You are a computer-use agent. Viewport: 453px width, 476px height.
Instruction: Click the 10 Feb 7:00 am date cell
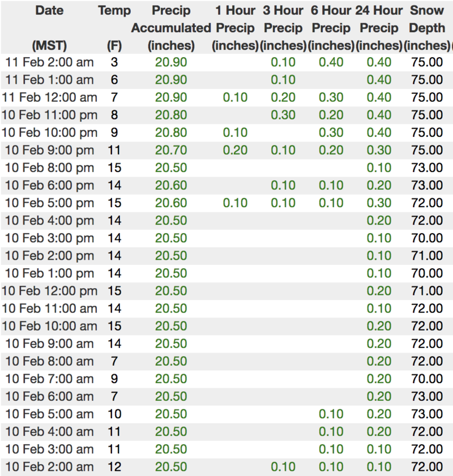(x=49, y=379)
